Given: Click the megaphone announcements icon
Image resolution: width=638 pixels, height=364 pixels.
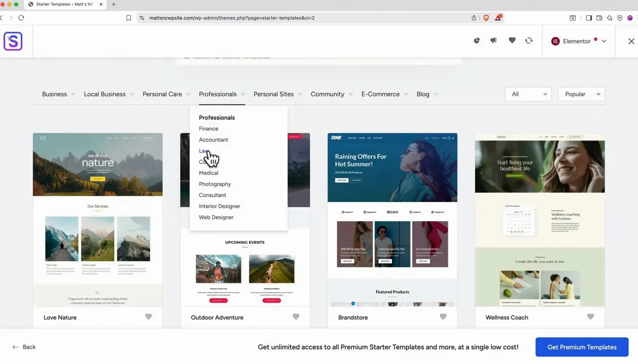Looking at the screenshot, I should click(x=493, y=40).
